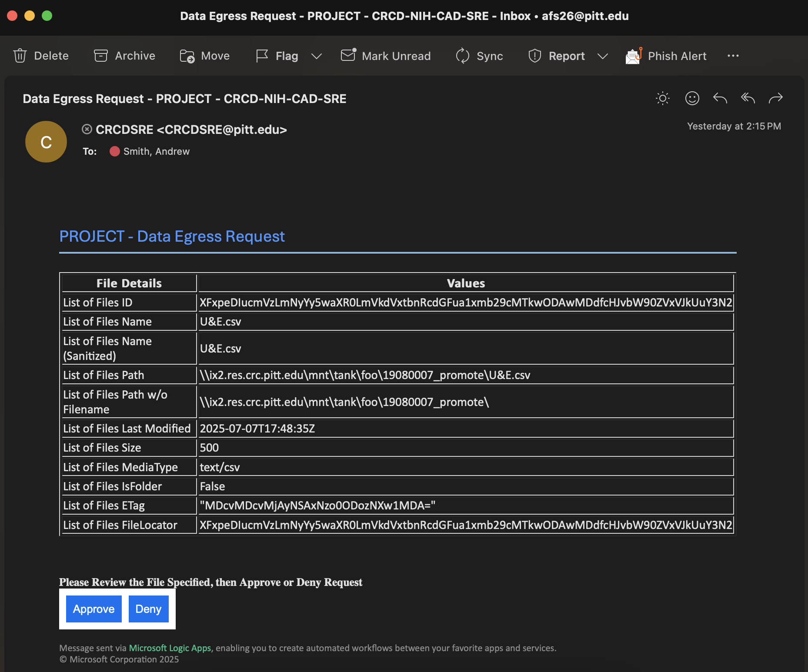This screenshot has width=808, height=672.
Task: Expand the Flag dropdown arrow
Action: tap(317, 56)
